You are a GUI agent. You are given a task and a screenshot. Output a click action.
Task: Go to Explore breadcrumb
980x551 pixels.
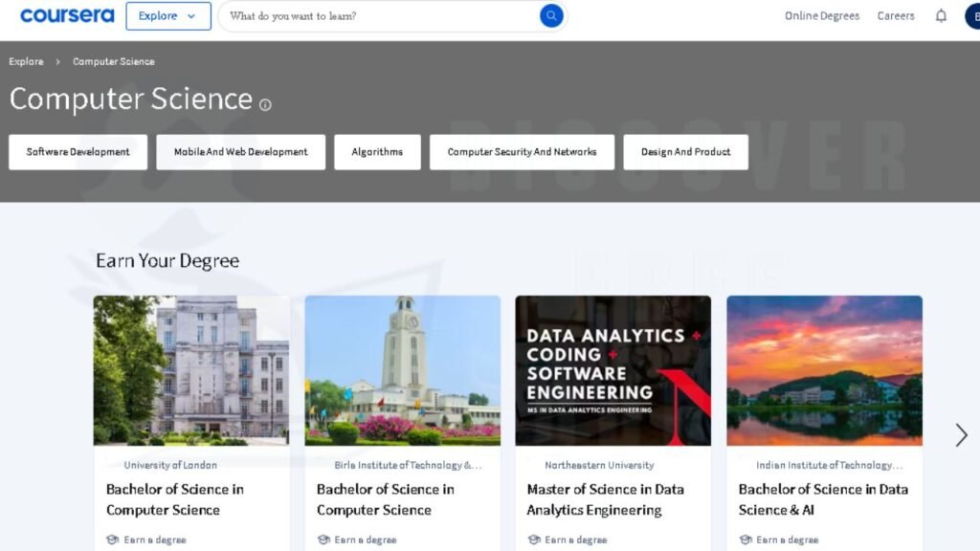tap(26, 61)
